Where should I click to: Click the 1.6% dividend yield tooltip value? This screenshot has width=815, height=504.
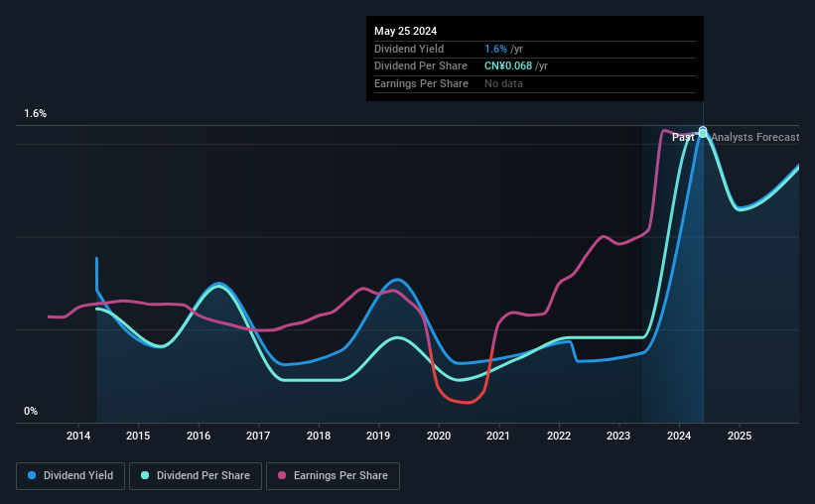pos(496,49)
